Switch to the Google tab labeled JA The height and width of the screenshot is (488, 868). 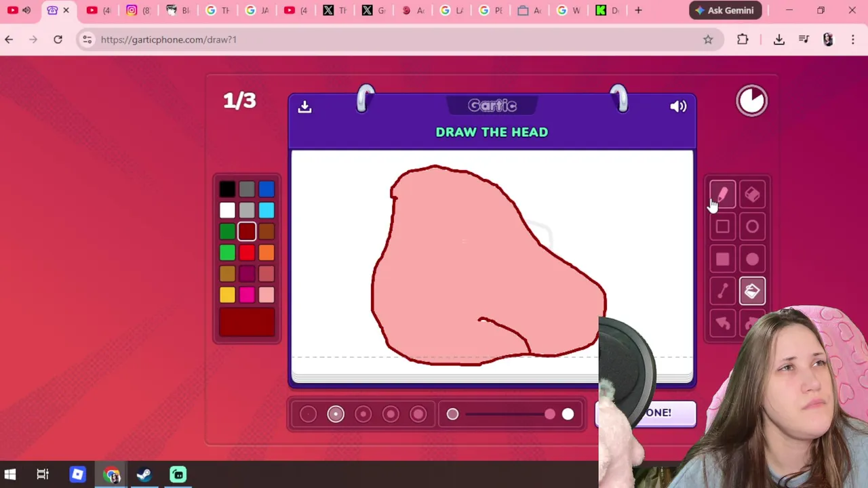click(256, 10)
